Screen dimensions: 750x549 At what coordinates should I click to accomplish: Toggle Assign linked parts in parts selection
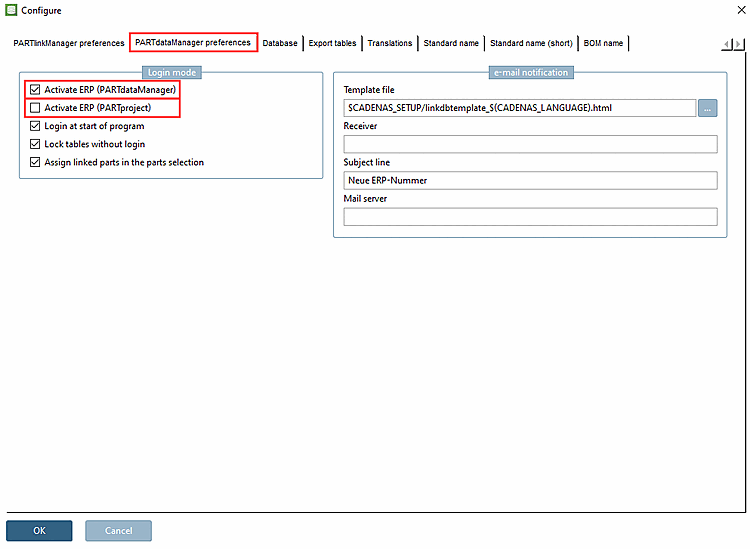[35, 163]
